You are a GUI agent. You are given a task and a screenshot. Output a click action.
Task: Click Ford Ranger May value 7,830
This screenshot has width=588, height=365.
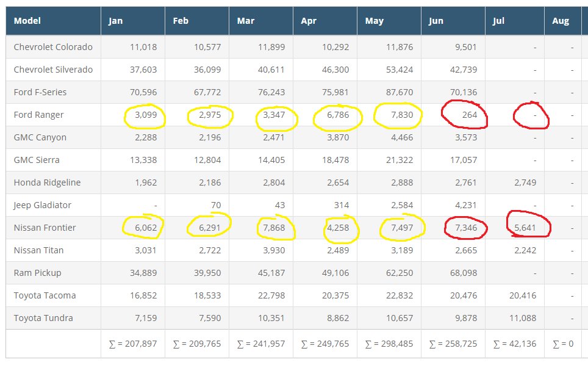[402, 115]
